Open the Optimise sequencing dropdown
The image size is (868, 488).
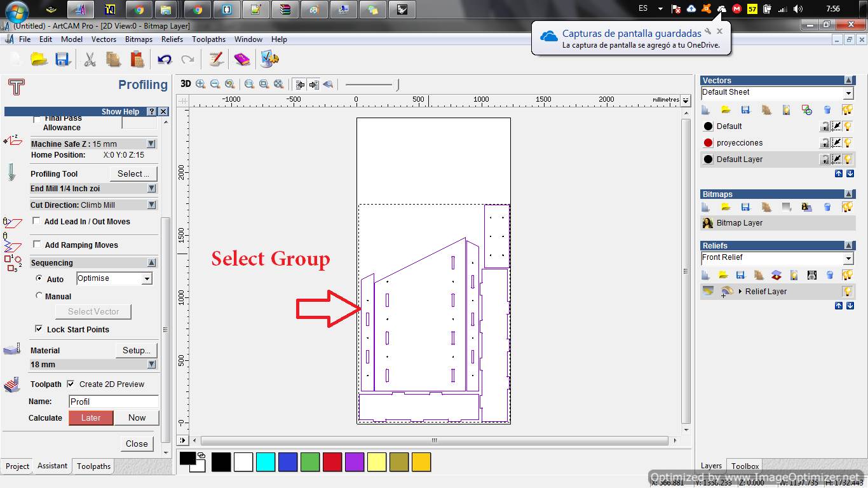pos(147,279)
